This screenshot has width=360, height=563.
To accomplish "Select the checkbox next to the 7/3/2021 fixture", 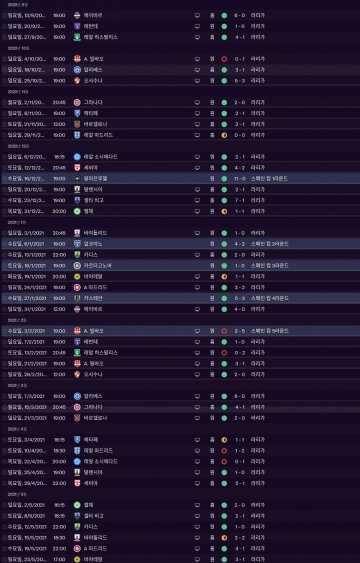I will pyautogui.click(x=4, y=396).
